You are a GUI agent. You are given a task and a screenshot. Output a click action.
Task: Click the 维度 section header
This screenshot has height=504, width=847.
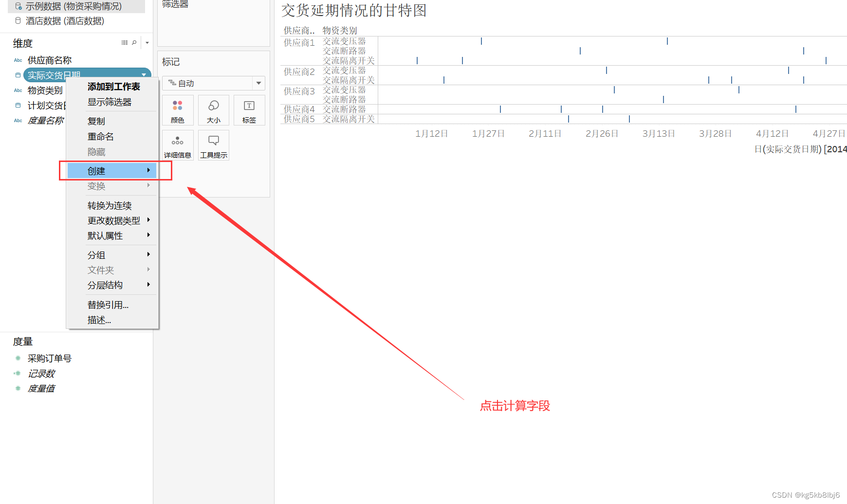(23, 43)
